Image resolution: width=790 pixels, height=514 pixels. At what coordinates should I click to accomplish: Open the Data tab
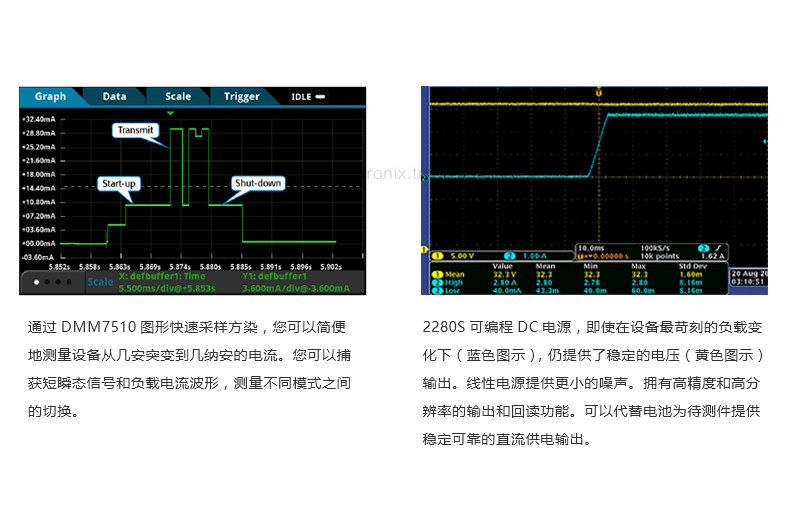click(x=114, y=97)
